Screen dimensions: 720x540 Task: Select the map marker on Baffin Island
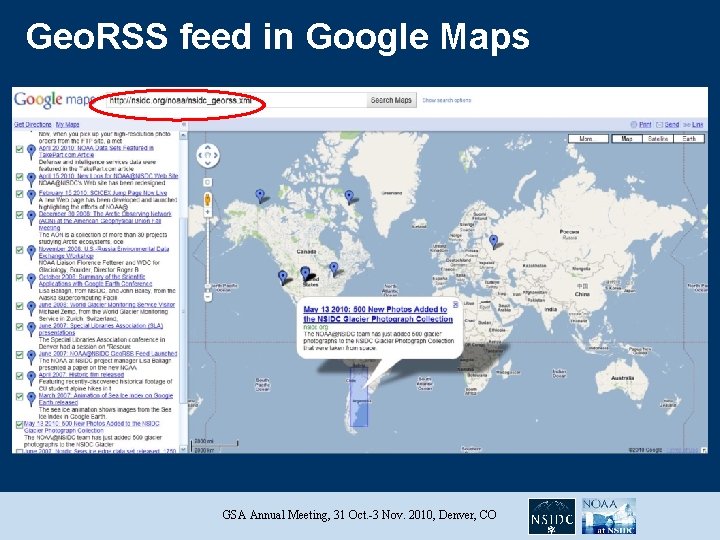pos(349,197)
